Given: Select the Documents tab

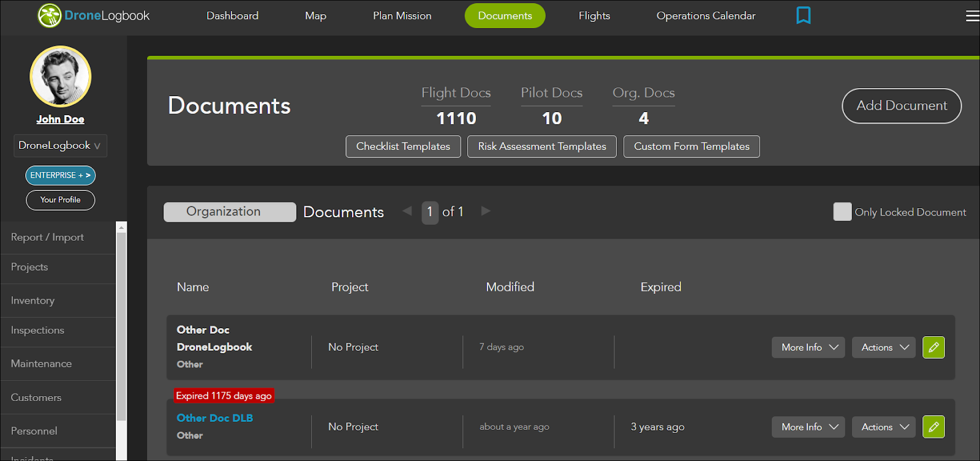Looking at the screenshot, I should pyautogui.click(x=505, y=16).
